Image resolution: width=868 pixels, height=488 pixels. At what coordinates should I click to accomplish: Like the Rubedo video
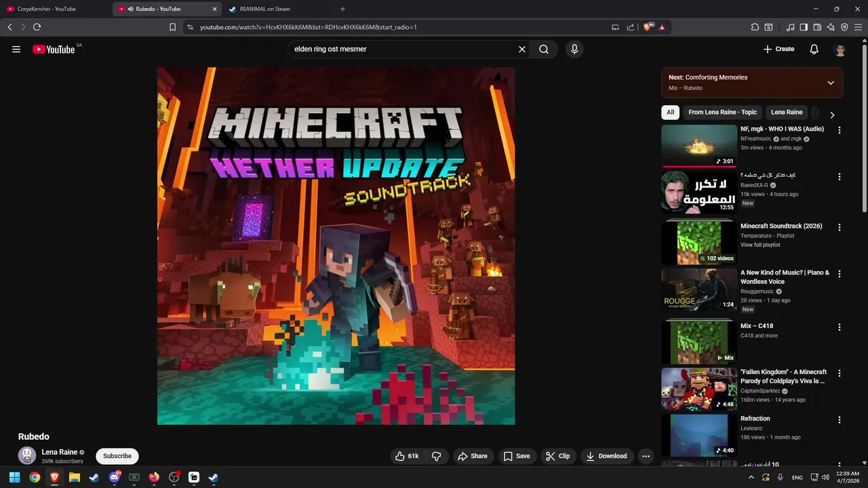coord(407,456)
